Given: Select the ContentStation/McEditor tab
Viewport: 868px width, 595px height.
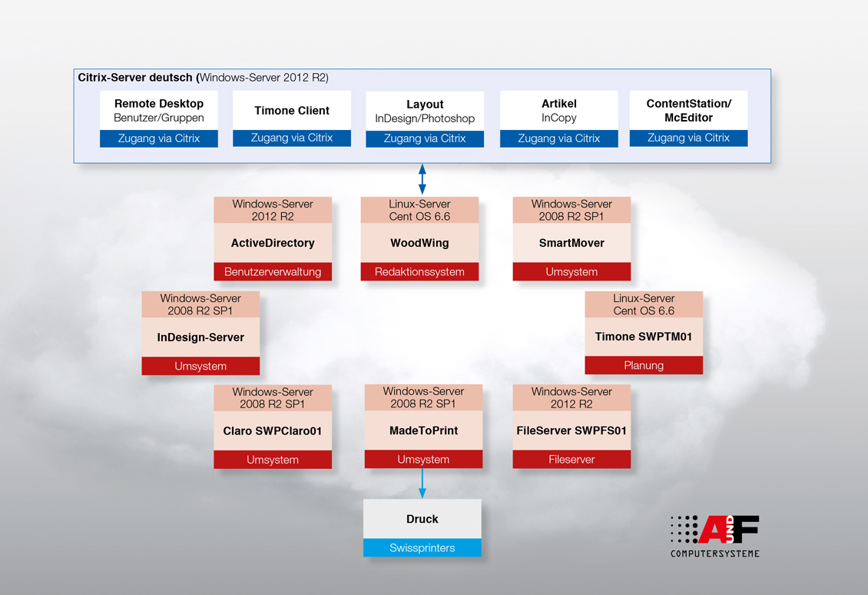Looking at the screenshot, I should [x=688, y=110].
